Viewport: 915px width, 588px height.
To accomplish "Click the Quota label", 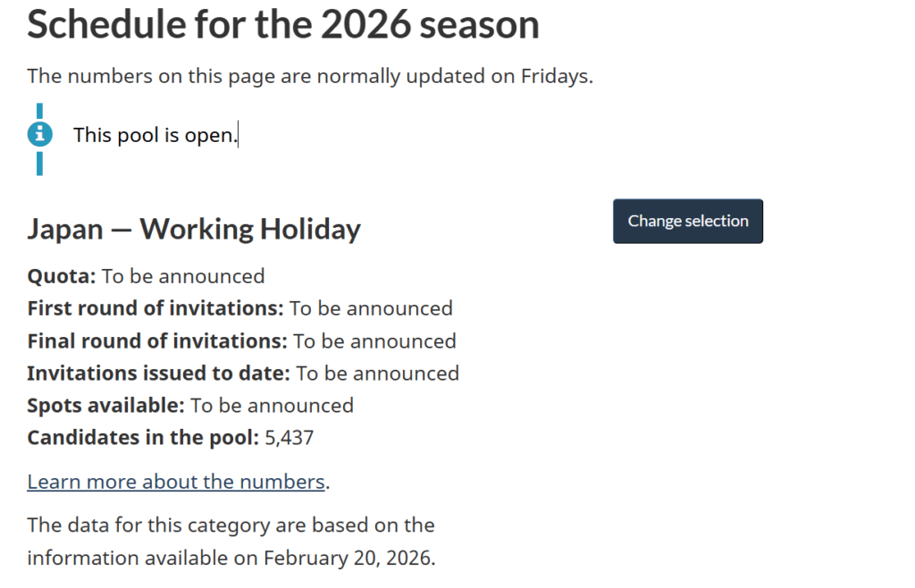I will (62, 276).
